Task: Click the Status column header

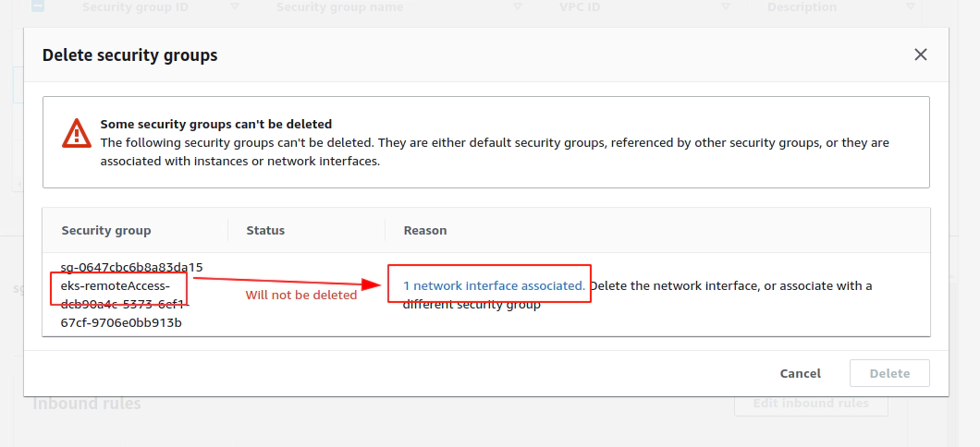Action: (x=265, y=230)
